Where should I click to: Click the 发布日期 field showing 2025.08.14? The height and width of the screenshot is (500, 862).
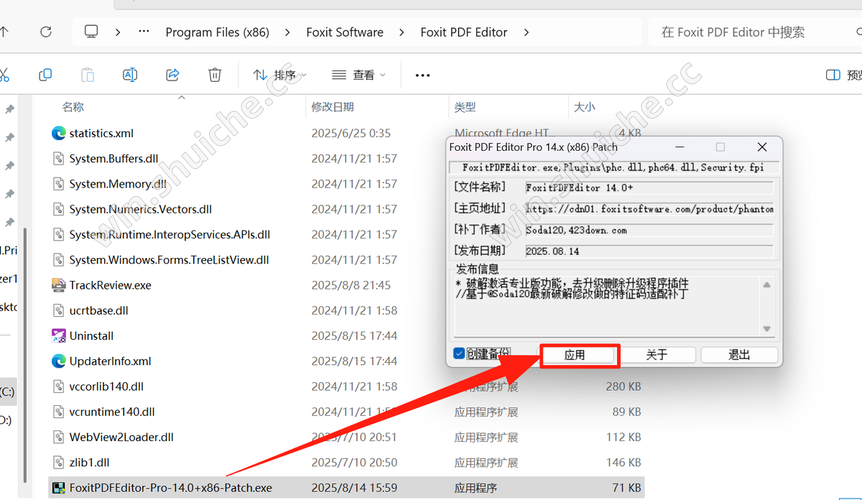tap(649, 251)
